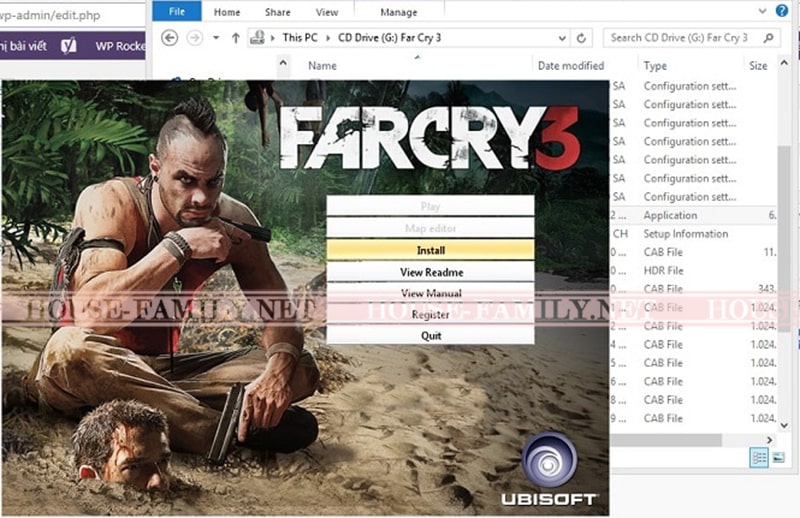Image resolution: width=800 pixels, height=518 pixels.
Task: Sort files by Date modified column
Action: (571, 66)
